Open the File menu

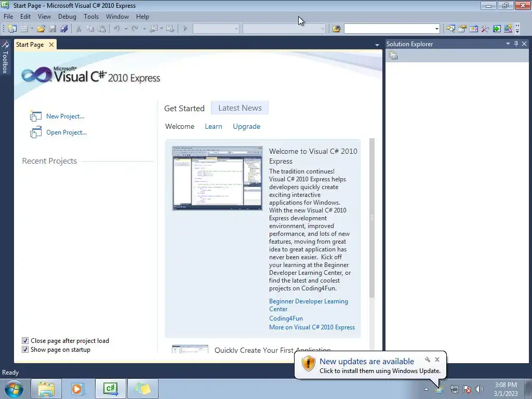[x=8, y=16]
